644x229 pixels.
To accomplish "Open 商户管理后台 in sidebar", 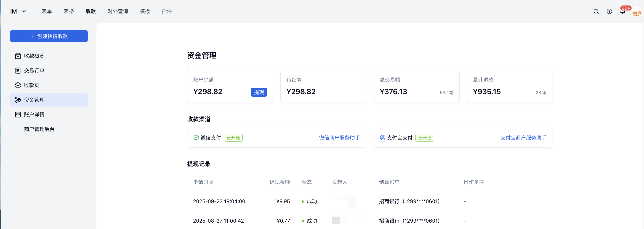I will (x=49, y=129).
